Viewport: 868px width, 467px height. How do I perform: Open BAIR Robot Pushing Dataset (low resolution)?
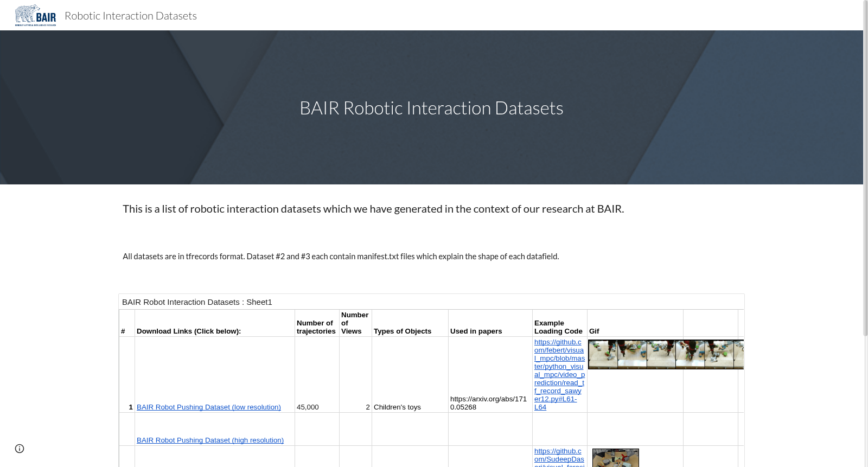[x=209, y=407]
